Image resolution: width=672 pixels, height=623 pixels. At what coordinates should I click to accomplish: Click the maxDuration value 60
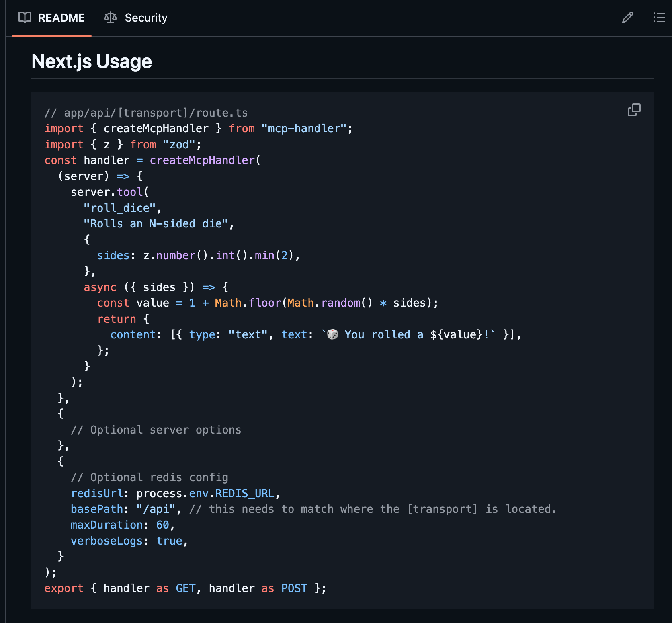162,525
